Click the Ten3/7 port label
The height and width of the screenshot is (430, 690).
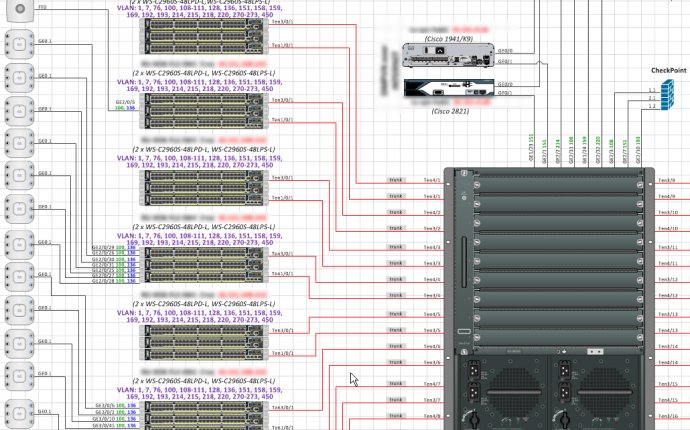(x=432, y=400)
